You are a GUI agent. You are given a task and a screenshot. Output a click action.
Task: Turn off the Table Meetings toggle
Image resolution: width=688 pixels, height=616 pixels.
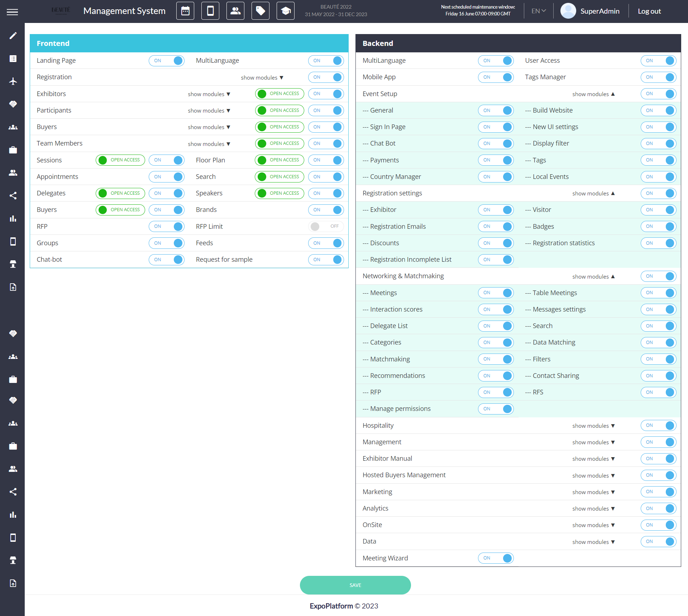[x=658, y=293]
